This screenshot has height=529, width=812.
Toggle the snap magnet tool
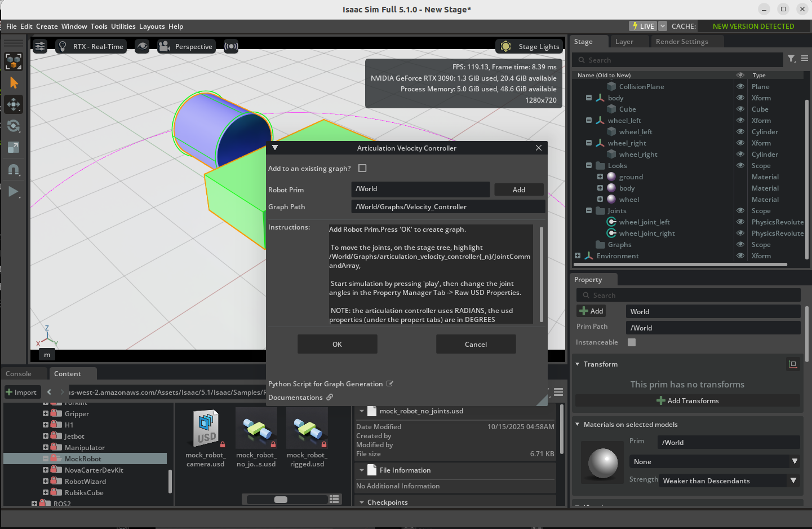(x=14, y=169)
